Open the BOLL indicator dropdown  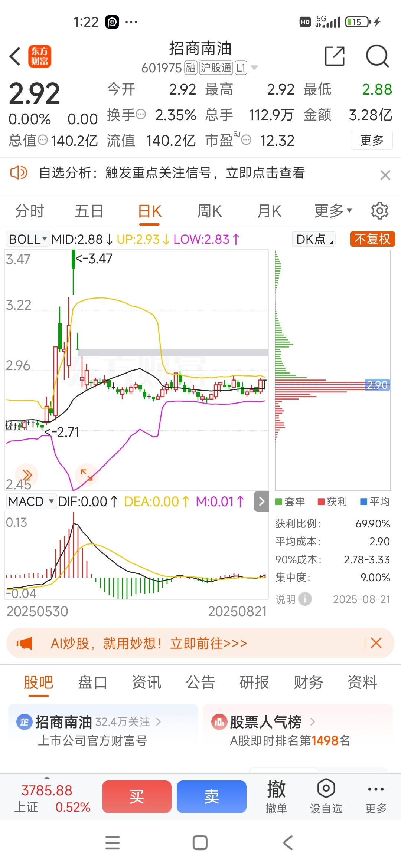(x=28, y=239)
